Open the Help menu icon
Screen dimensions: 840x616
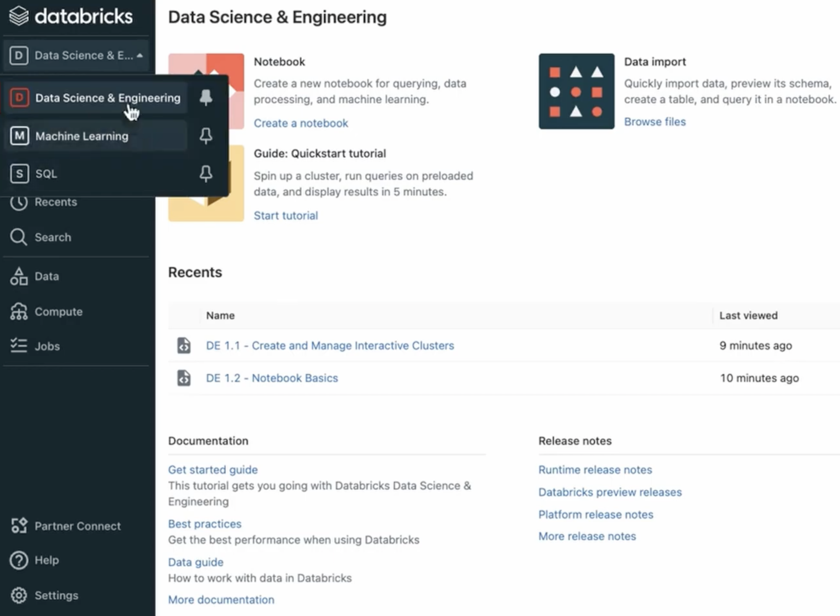click(19, 560)
